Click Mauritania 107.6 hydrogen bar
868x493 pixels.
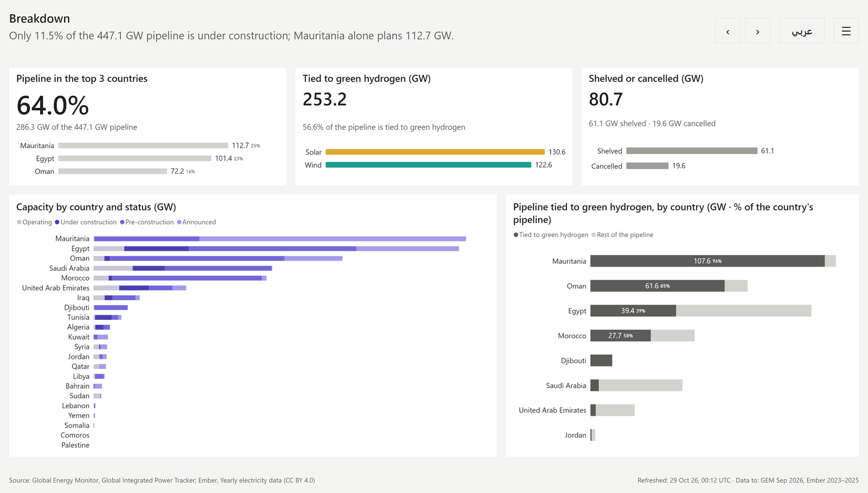tap(707, 261)
